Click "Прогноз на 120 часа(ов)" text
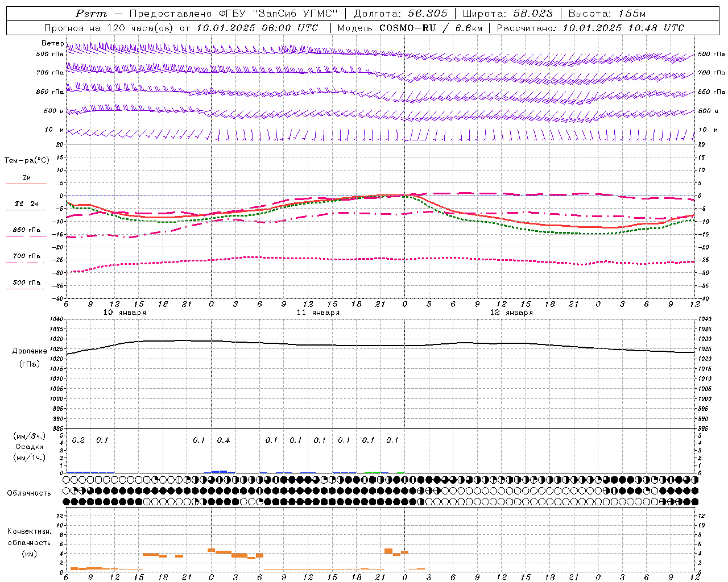Screen dimensions: 728x582 tap(110, 28)
